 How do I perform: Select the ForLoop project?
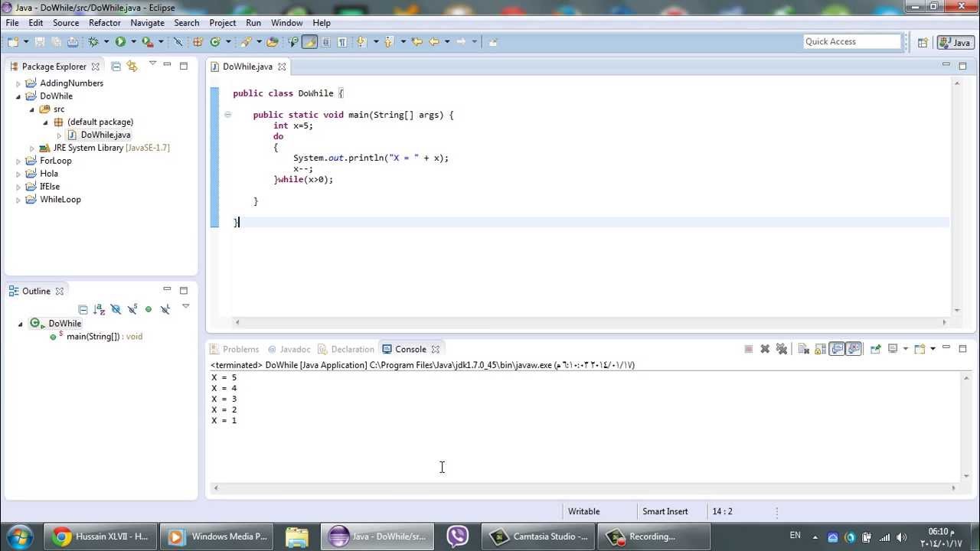click(56, 161)
